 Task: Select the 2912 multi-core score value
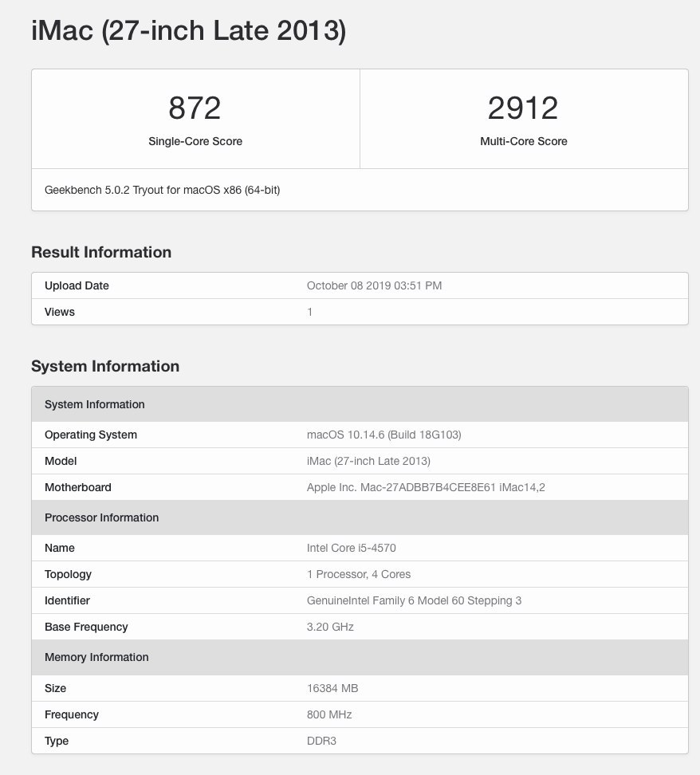[523, 108]
